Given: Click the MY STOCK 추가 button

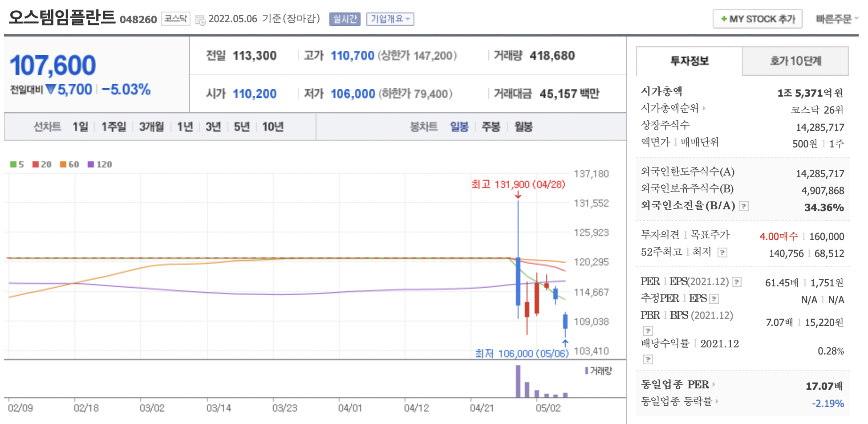Looking at the screenshot, I should click(x=758, y=19).
